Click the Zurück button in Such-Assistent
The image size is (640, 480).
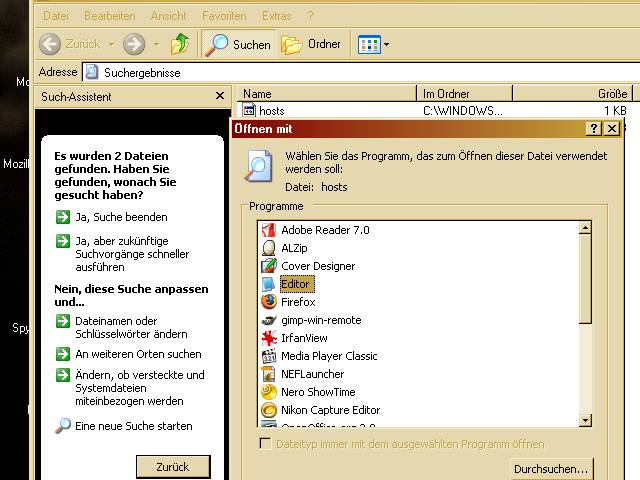(173, 467)
